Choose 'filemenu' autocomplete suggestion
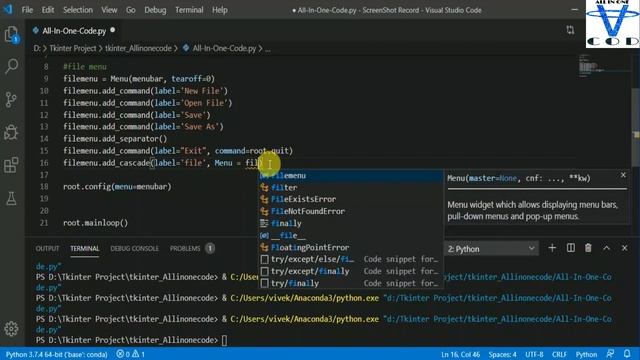 tap(351, 176)
